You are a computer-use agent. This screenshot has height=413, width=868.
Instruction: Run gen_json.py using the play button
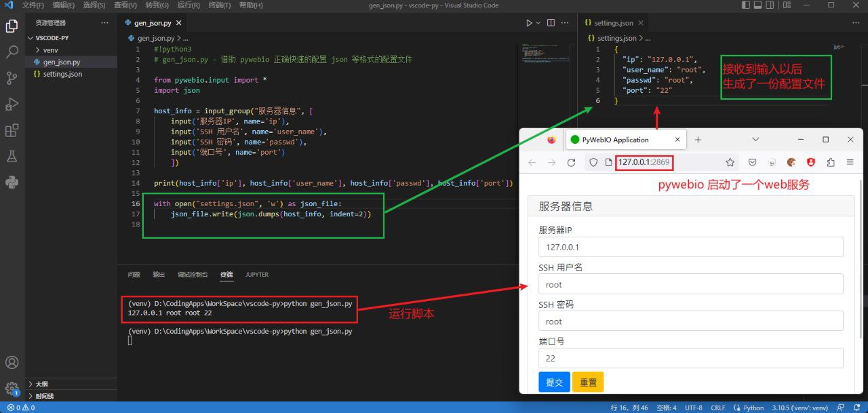530,22
